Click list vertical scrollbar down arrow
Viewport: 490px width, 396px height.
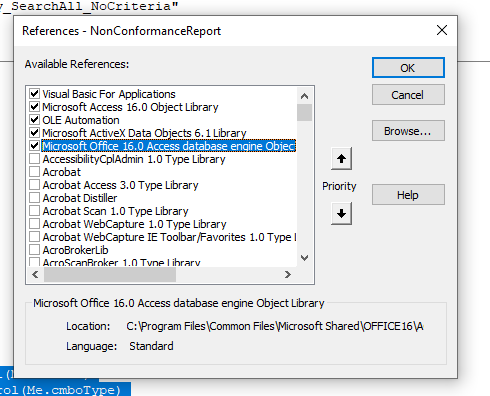click(x=304, y=258)
